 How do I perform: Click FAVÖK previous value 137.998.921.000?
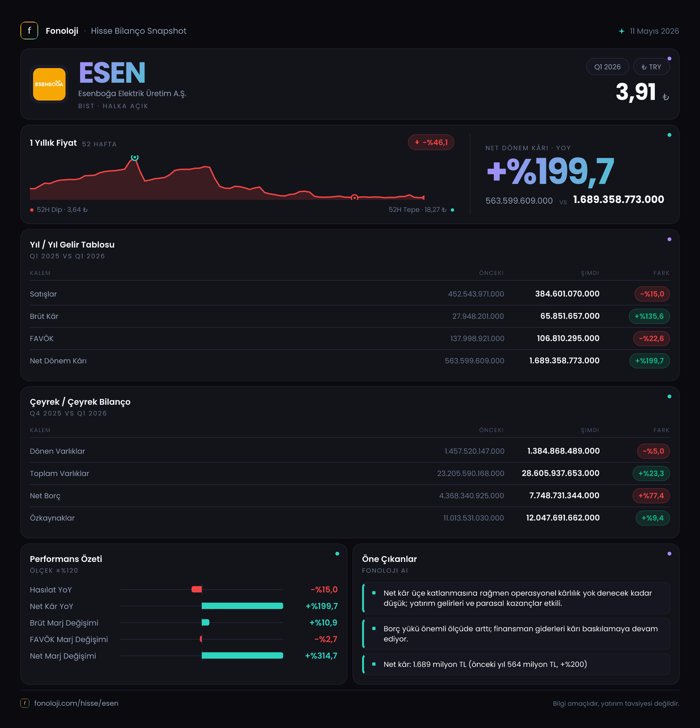tap(477, 338)
